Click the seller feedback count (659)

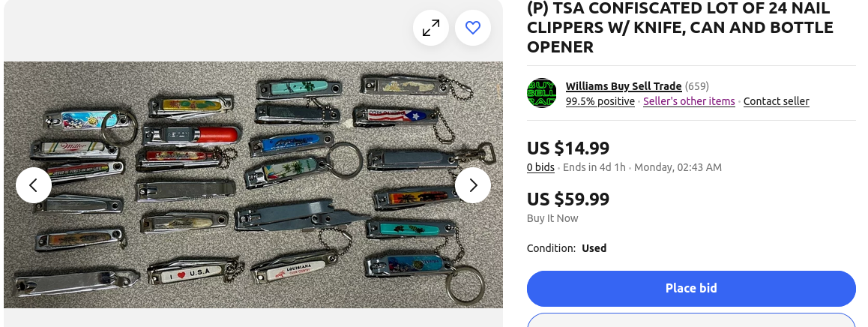[697, 86]
